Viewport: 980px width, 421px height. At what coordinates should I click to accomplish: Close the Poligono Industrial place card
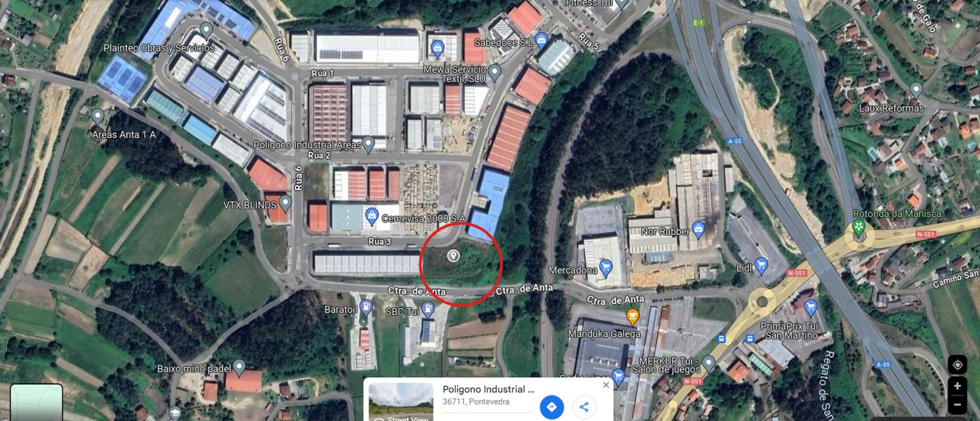click(x=606, y=385)
